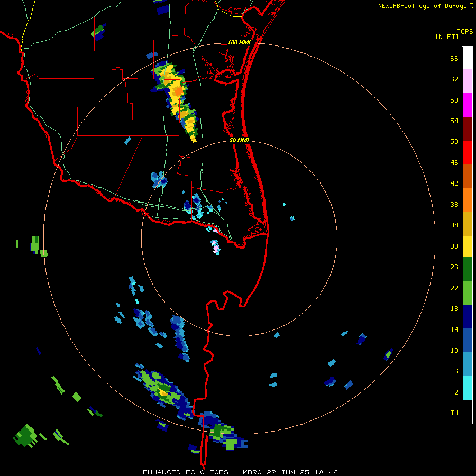Viewport: 476px width, 476px height.
Task: Click the "42" legend value
Action: 454,184
